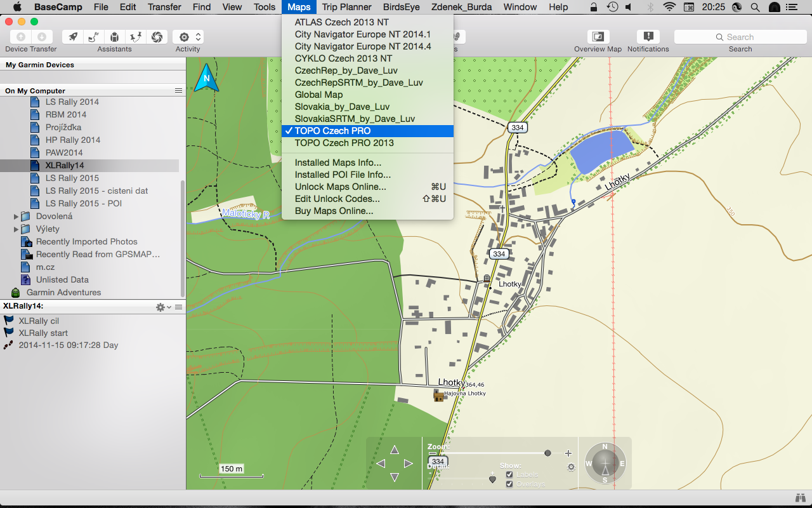Pan map right with the right arrow
This screenshot has width=812, height=508.
[408, 464]
